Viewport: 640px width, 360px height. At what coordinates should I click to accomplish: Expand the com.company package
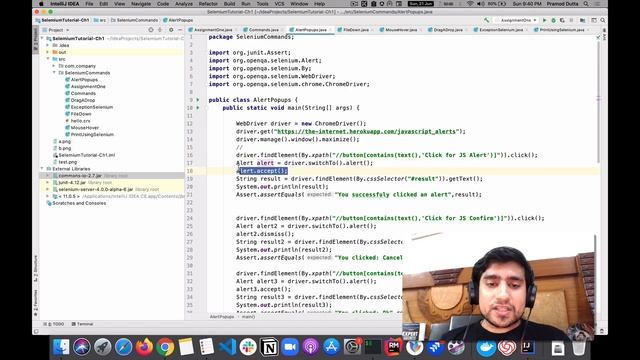coord(54,66)
